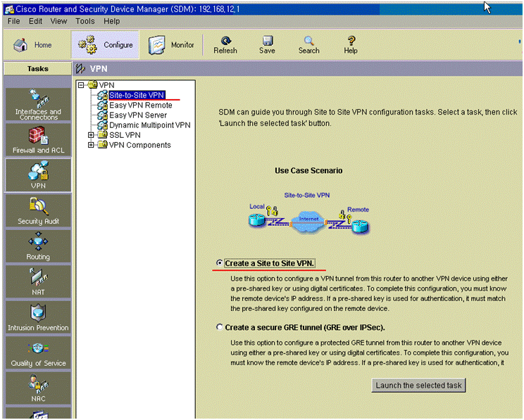
Task: Select Easy VPN Server label in tree
Action: tap(138, 115)
